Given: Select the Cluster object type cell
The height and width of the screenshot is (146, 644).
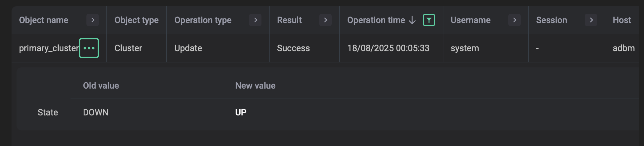Looking at the screenshot, I should (128, 48).
